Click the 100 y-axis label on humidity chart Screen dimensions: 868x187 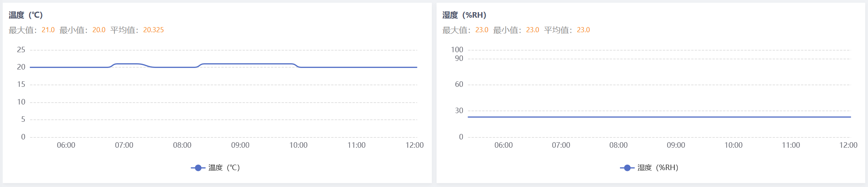[x=457, y=49]
